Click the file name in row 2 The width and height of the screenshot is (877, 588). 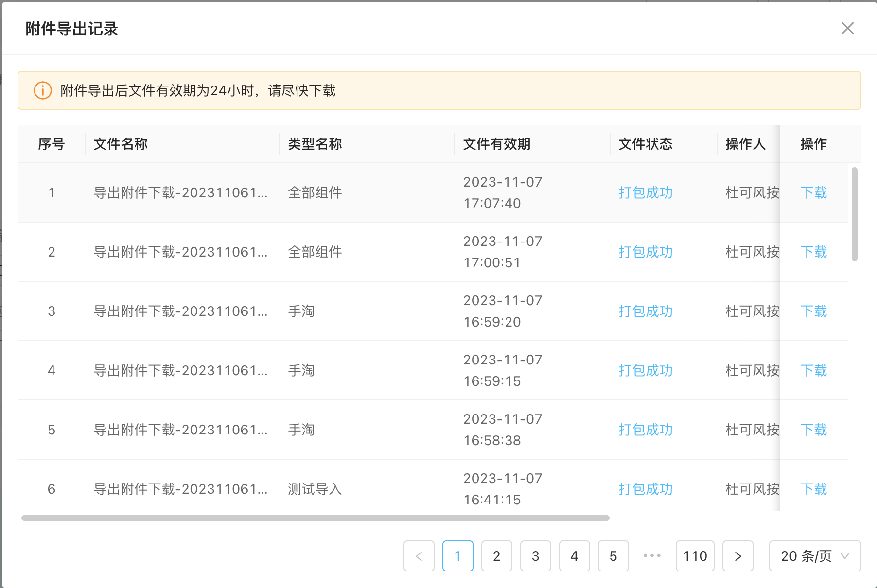click(180, 252)
